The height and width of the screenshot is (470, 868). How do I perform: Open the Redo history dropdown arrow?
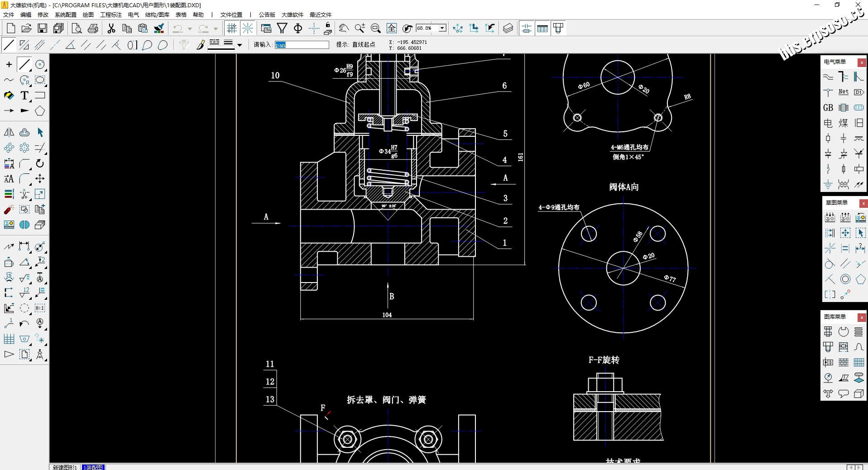[x=216, y=29]
